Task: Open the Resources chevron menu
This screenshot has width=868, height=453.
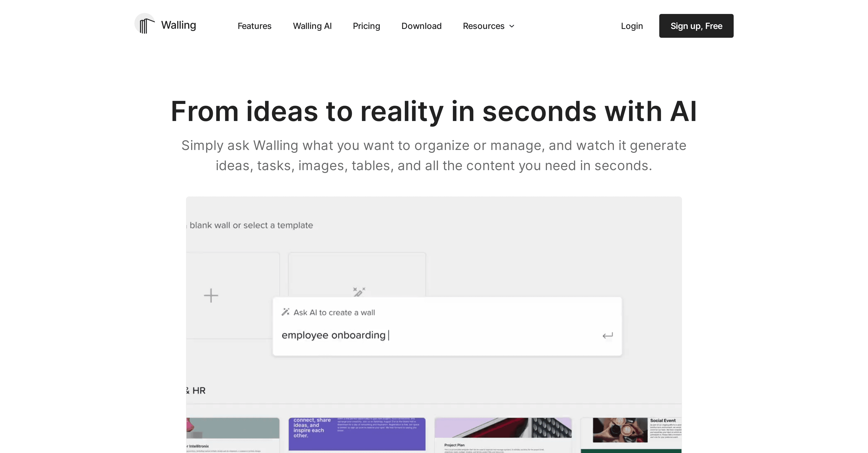Action: (x=512, y=26)
